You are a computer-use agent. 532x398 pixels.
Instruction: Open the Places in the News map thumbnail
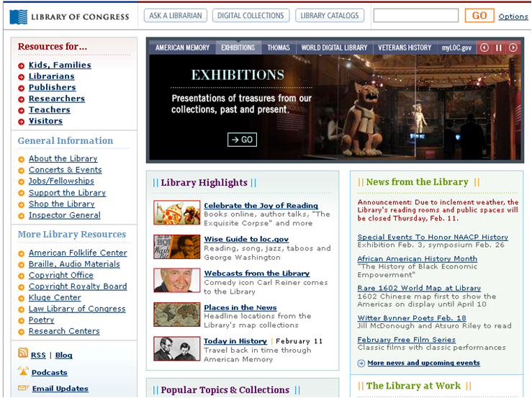pos(177,315)
